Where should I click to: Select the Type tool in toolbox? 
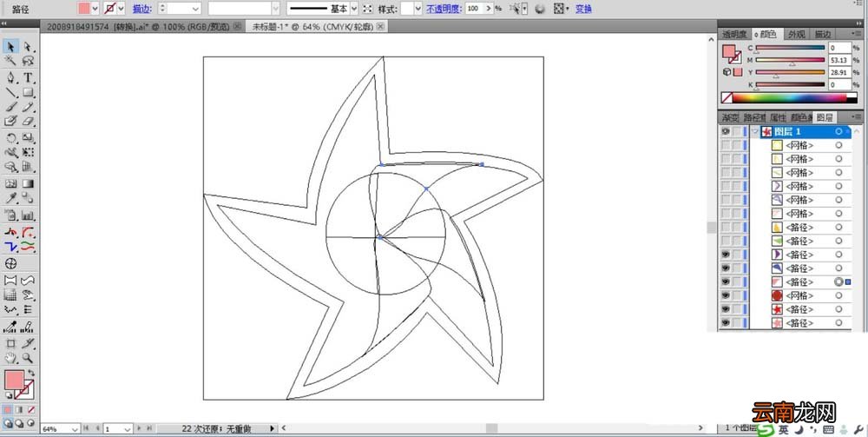pos(29,77)
